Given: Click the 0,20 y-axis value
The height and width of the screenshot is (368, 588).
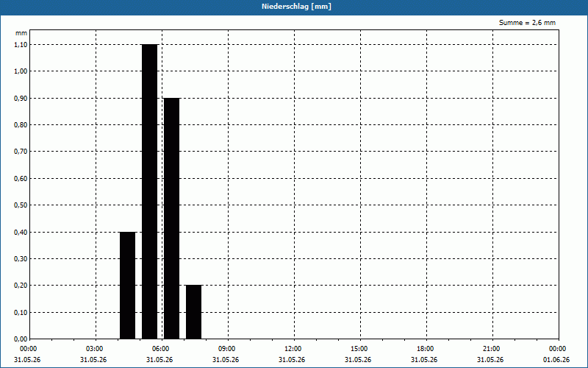Looking at the screenshot, I should pyautogui.click(x=21, y=286).
